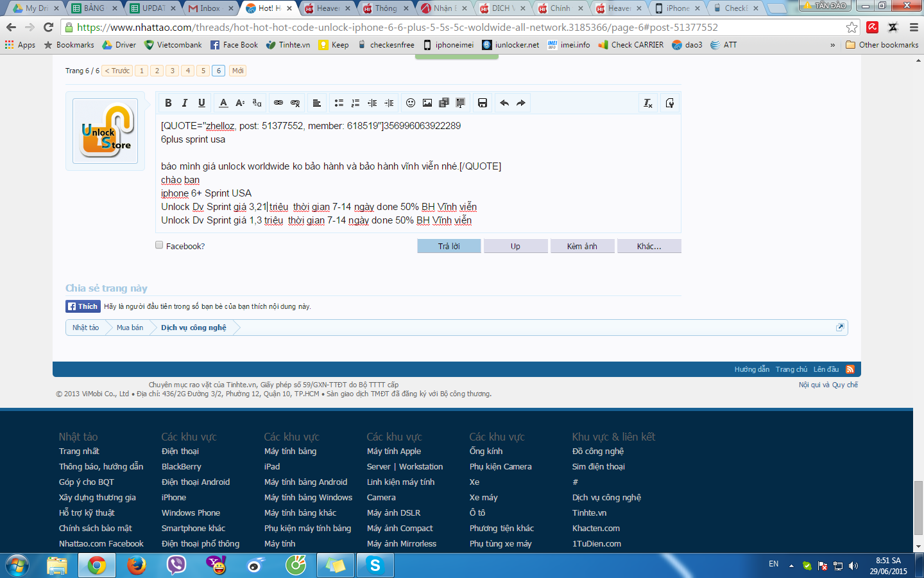Image resolution: width=924 pixels, height=578 pixels.
Task: Expand the bookmarks bar overflow chevron
Action: pyautogui.click(x=833, y=45)
